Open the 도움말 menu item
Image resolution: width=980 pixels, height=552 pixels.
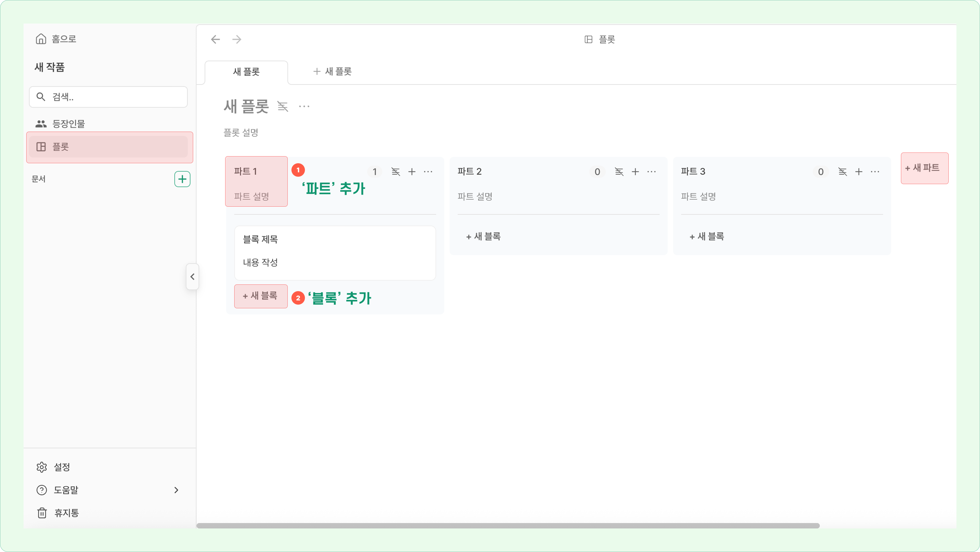pos(108,490)
